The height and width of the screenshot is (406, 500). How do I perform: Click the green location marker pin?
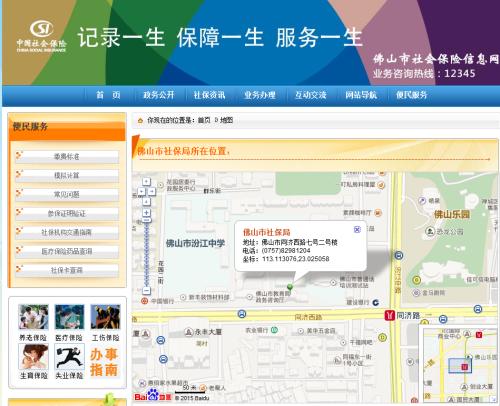pyautogui.click(x=290, y=287)
